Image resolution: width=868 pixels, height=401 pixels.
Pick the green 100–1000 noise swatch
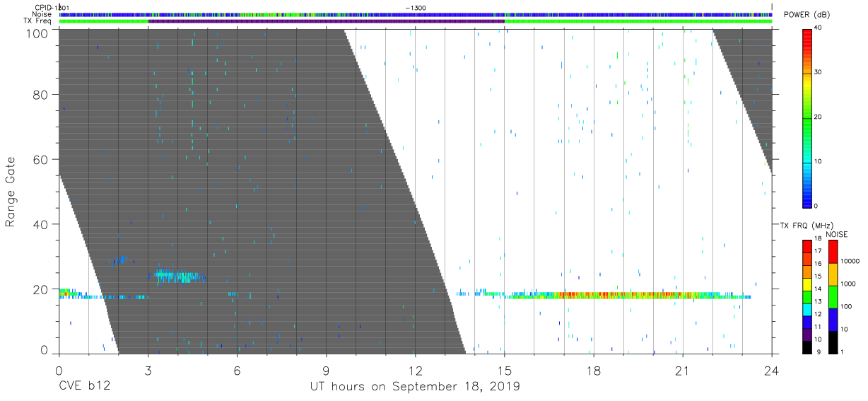point(832,297)
